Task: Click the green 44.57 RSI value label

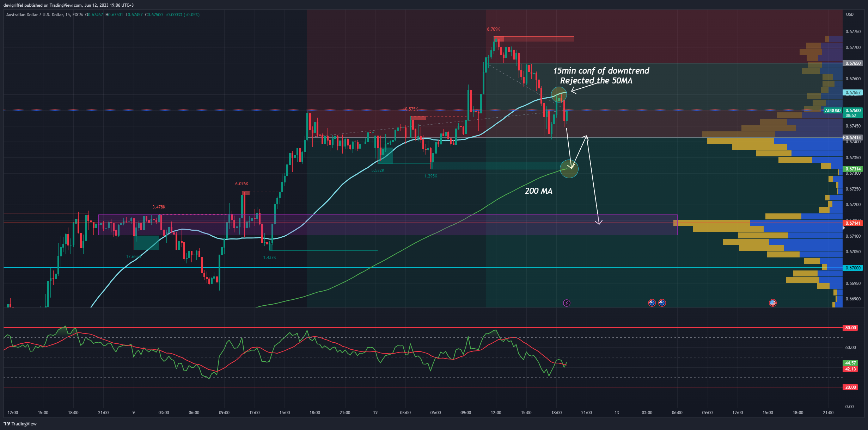Action: click(x=850, y=363)
